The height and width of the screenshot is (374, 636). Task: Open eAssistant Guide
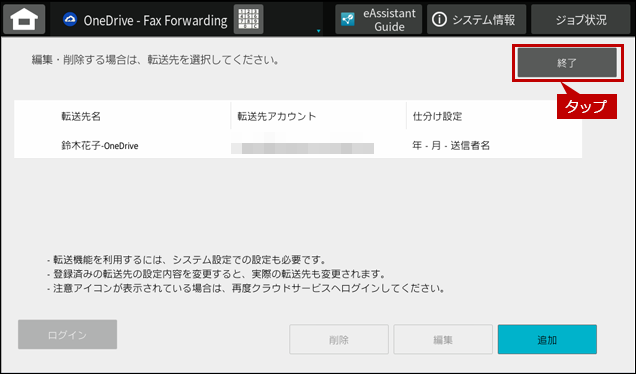click(x=378, y=19)
